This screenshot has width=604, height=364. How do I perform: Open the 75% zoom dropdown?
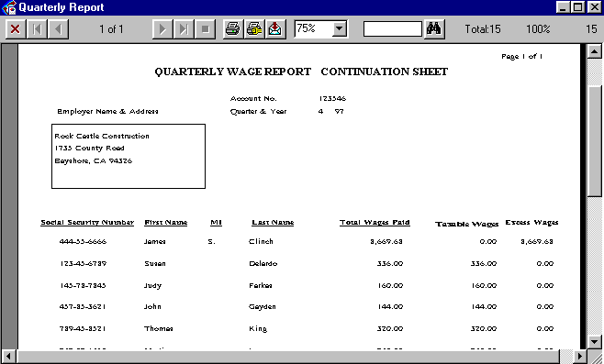[340, 28]
